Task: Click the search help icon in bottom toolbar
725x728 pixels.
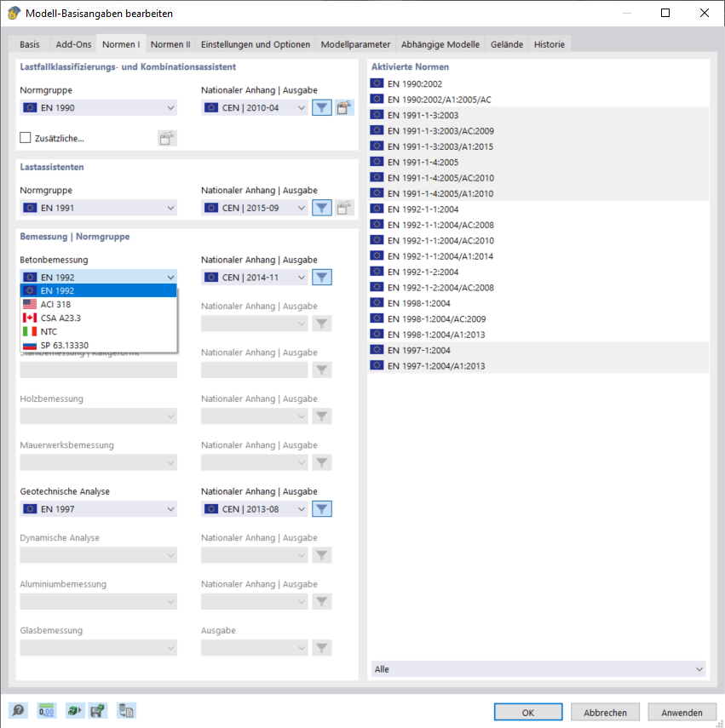Action: 19,710
